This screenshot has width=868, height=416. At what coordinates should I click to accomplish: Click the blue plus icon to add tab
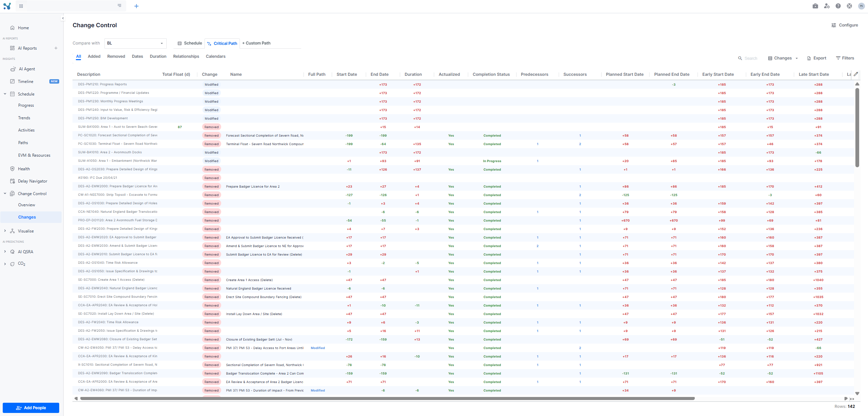(136, 6)
